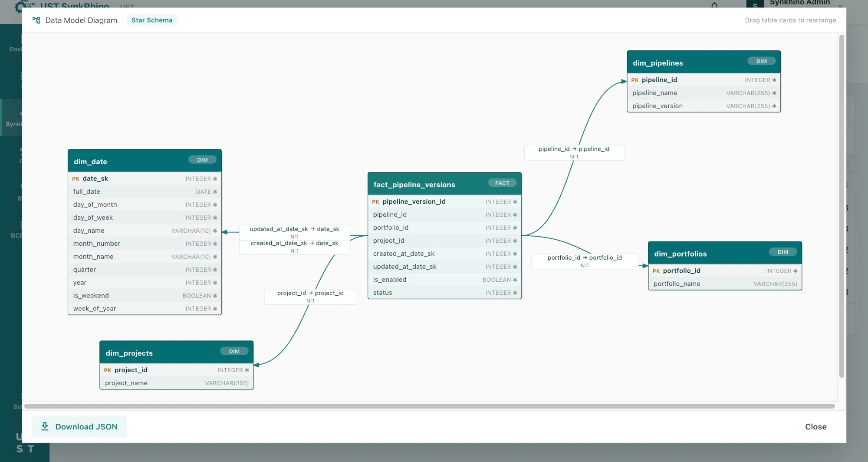Select the full_date row in dim_date
The height and width of the screenshot is (462, 868).
[145, 191]
